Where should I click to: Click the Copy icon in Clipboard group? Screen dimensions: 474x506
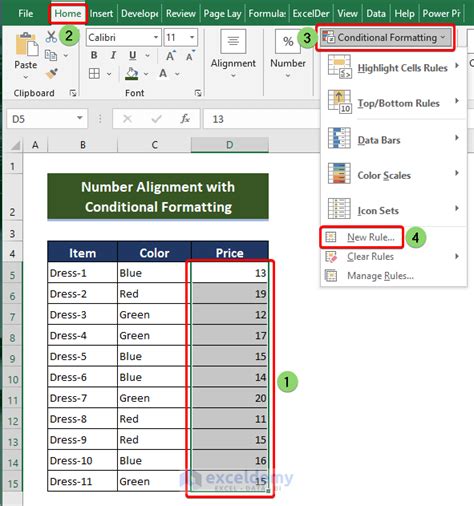[x=51, y=55]
